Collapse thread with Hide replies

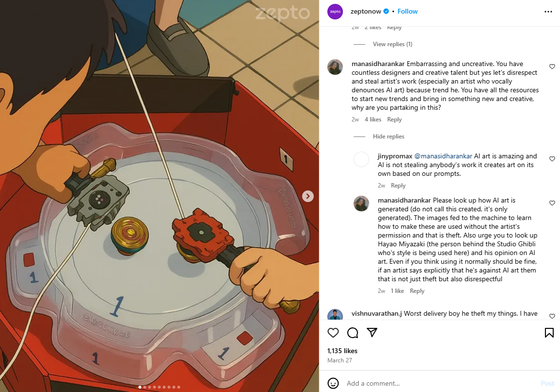(x=388, y=136)
